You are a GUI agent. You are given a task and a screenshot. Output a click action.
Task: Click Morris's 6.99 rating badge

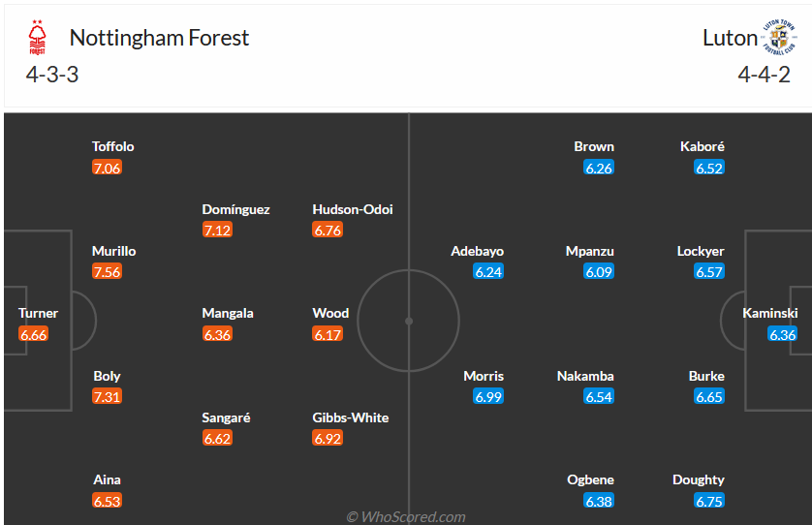[488, 396]
